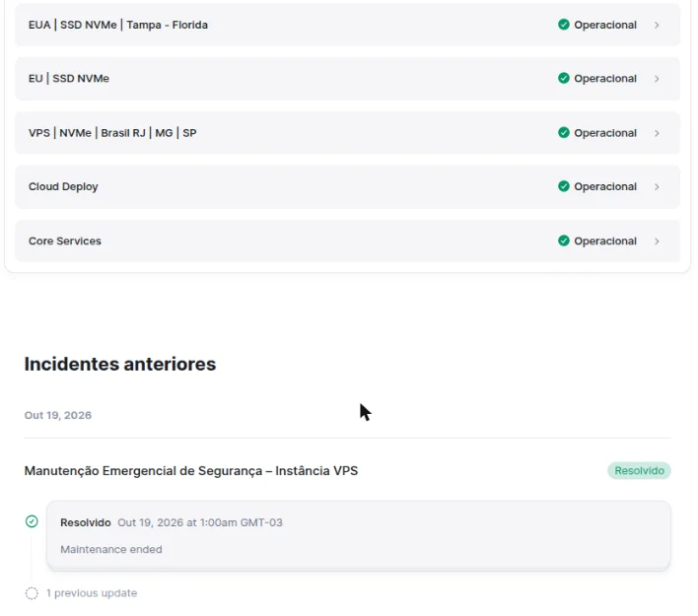
Task: Open the Manutenção Emergencial de Segurança incident
Action: 191,471
